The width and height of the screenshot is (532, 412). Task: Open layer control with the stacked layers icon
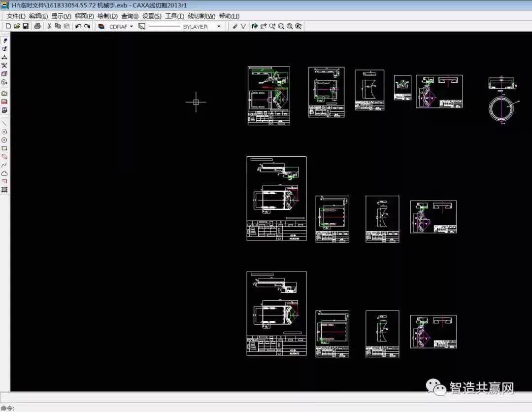pyautogui.click(x=101, y=26)
